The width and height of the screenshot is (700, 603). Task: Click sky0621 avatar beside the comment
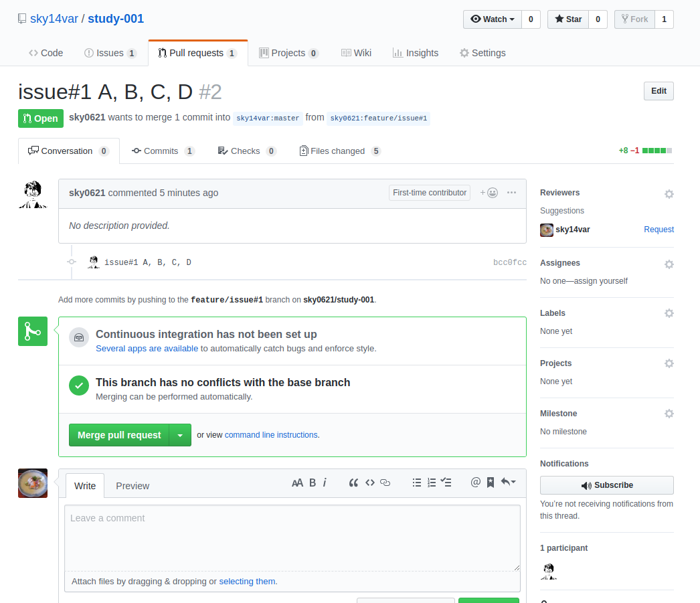coord(33,194)
